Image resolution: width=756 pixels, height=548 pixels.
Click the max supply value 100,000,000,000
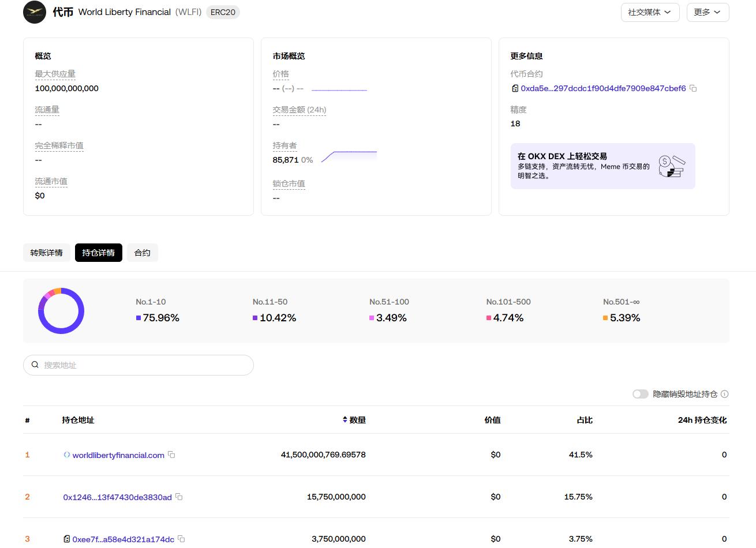(x=67, y=88)
